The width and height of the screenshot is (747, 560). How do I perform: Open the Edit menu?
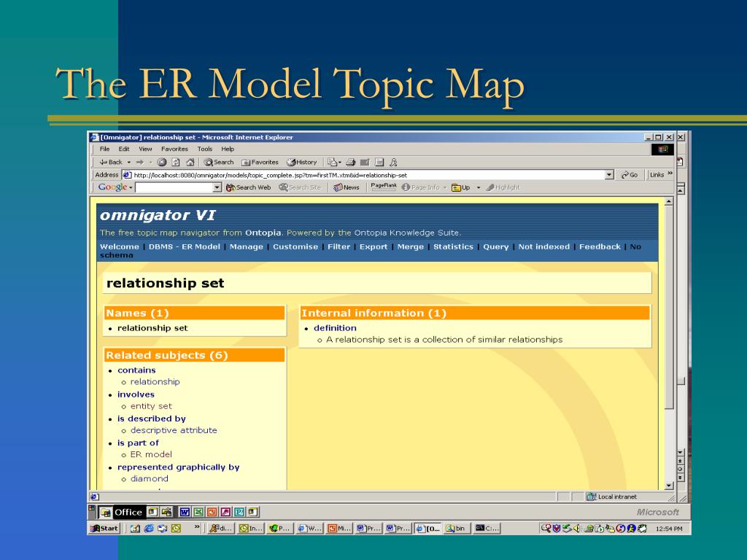point(124,149)
